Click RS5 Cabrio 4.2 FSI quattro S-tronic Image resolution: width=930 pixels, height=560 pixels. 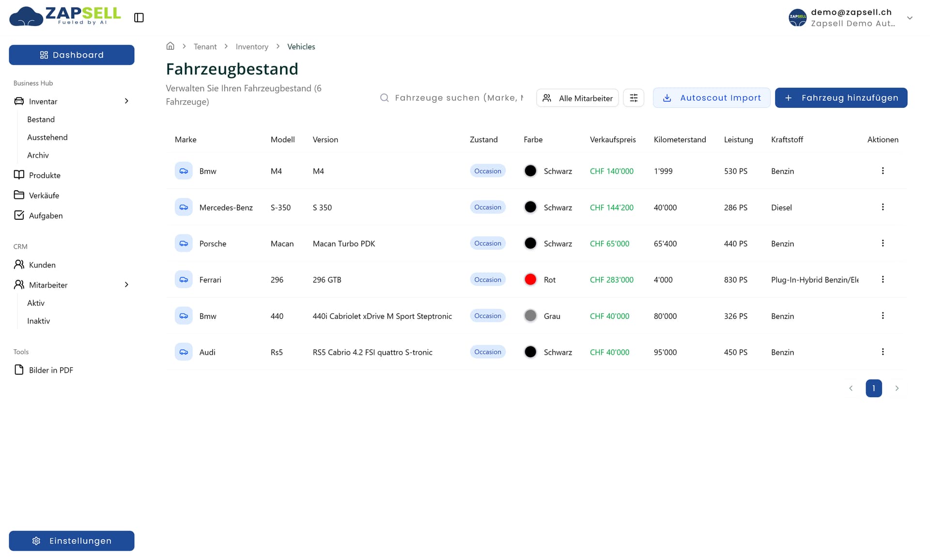372,352
